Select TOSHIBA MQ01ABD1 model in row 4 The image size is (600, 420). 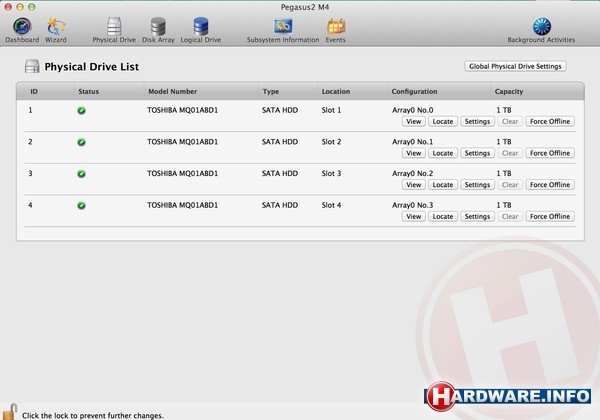(x=183, y=205)
